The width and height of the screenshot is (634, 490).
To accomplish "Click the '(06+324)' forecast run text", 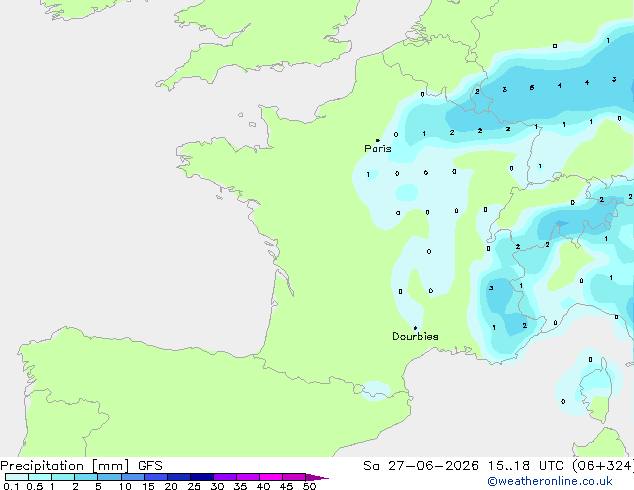I will [x=603, y=466].
